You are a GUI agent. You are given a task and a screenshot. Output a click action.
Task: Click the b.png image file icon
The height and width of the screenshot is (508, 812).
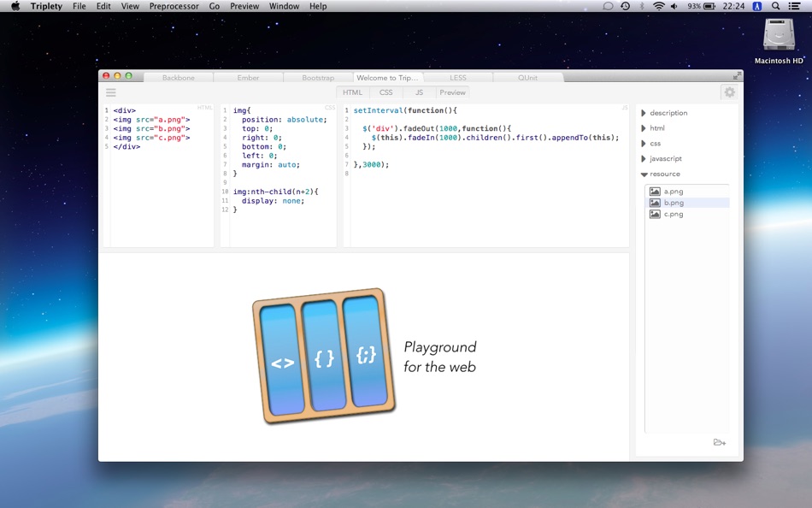coord(655,203)
